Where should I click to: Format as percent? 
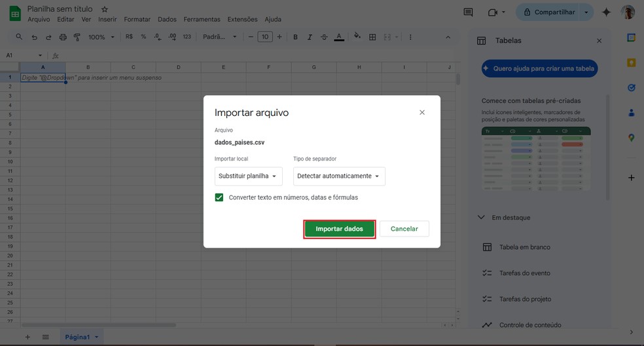tap(143, 37)
